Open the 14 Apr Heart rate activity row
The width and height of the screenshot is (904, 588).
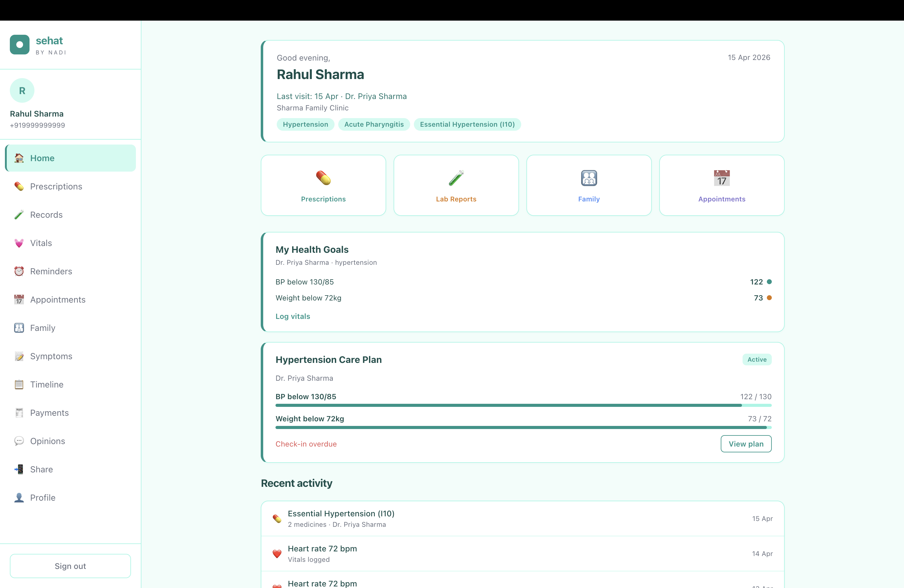[x=523, y=554]
